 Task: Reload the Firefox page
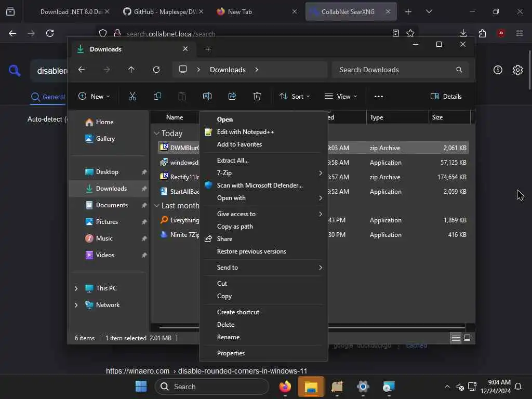50,33
